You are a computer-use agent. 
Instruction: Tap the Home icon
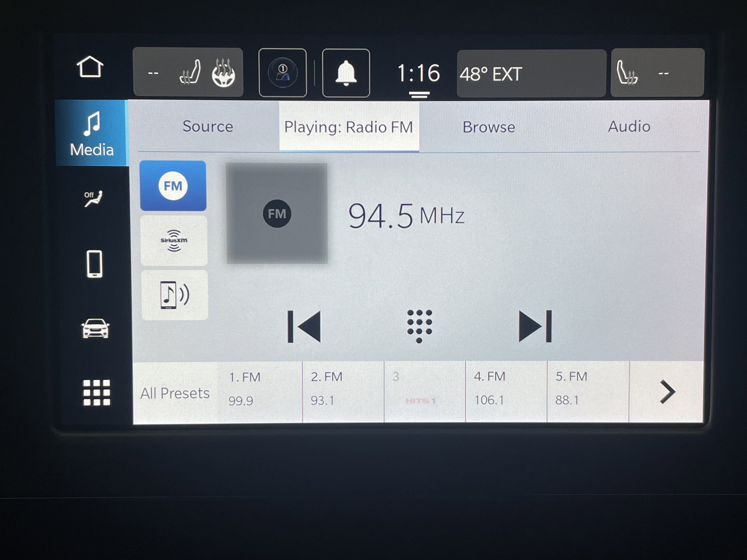point(90,67)
